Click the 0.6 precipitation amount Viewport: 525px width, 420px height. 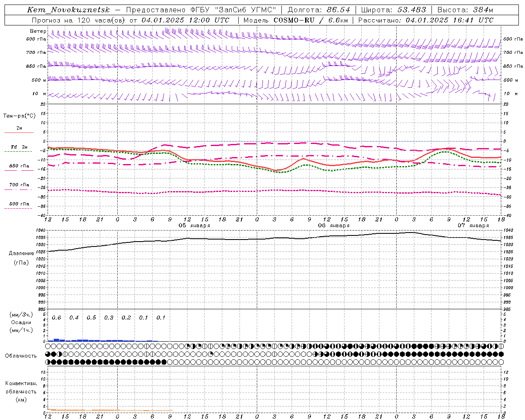[57, 318]
